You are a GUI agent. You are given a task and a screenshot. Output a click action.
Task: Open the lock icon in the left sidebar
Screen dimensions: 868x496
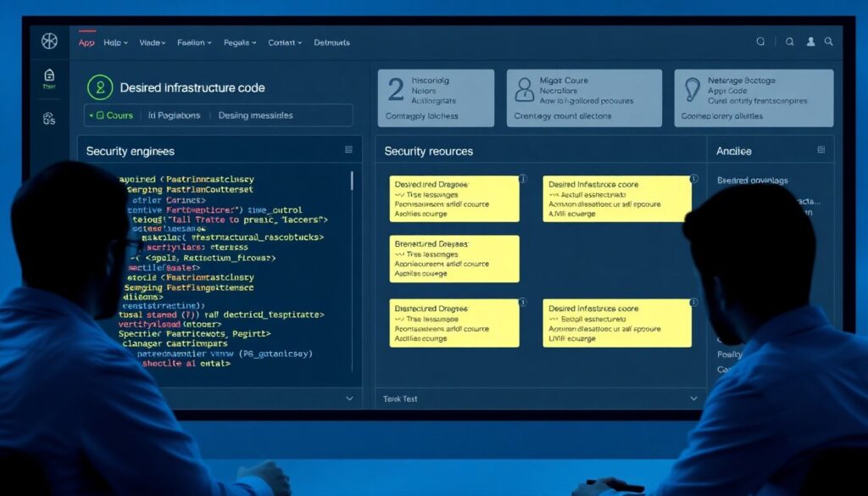[x=49, y=75]
